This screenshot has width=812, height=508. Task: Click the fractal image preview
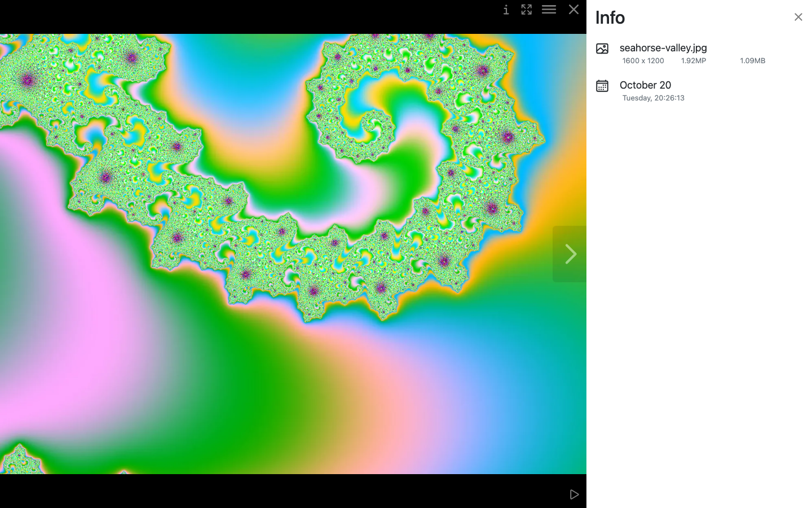tap(293, 254)
